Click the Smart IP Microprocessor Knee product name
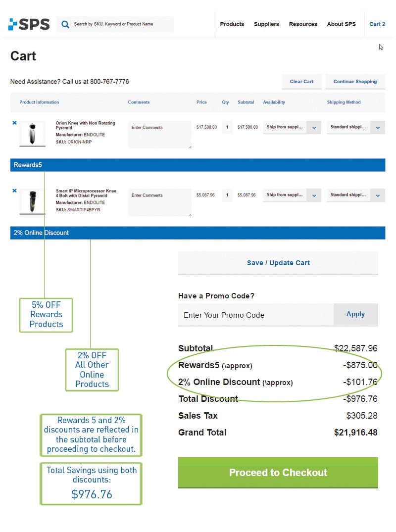Viewport: 396px width, 532px height. [x=86, y=193]
